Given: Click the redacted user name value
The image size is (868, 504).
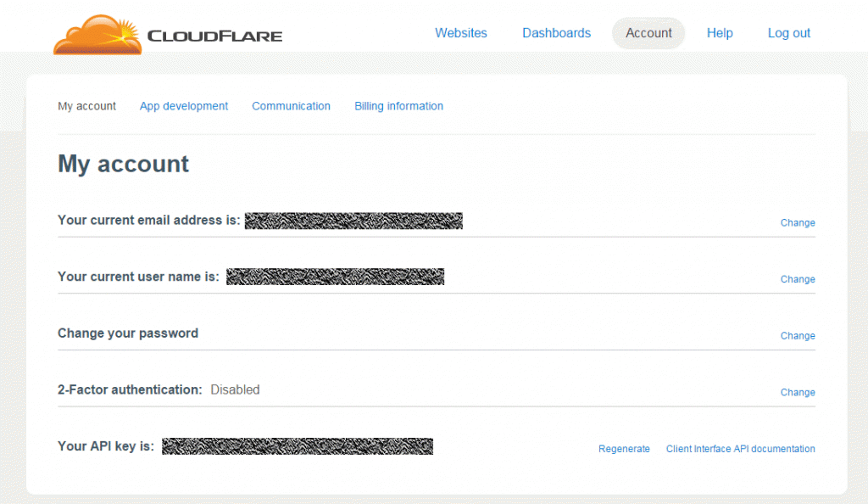Looking at the screenshot, I should click(335, 277).
